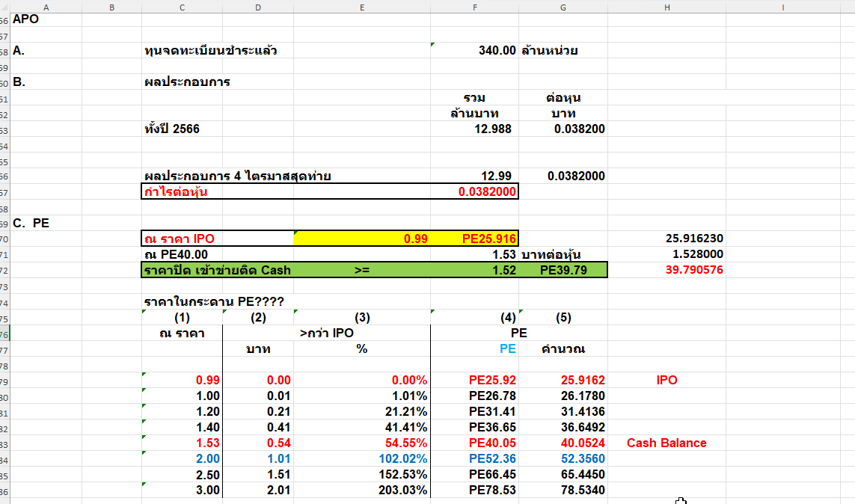
Task: Select column E header
Action: point(362,7)
